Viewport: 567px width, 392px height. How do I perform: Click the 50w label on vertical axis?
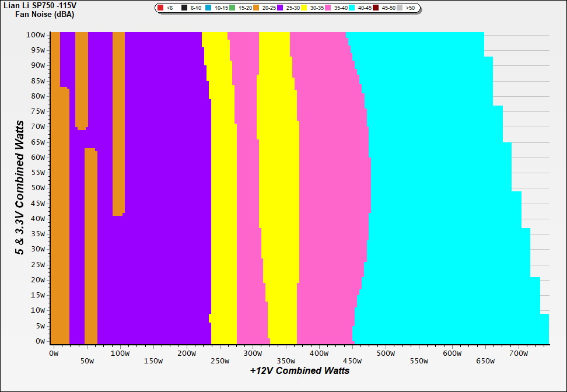[x=38, y=188]
